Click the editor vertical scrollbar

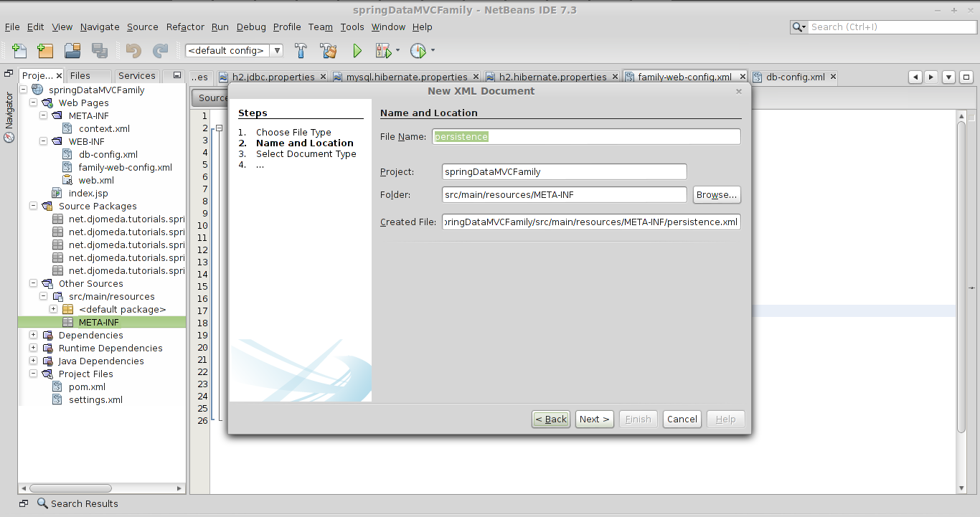click(961, 277)
